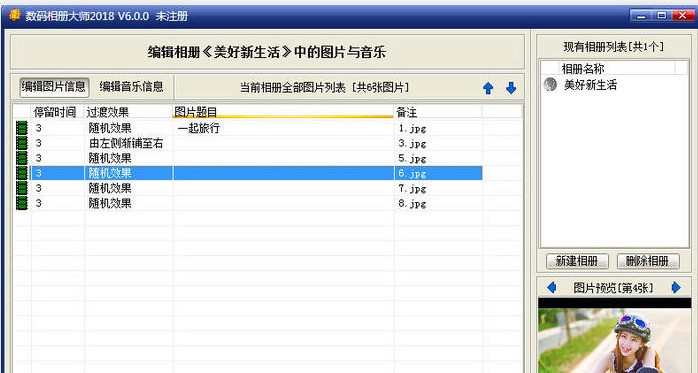Click the disc icon beside 美好新生活 album

coord(550,84)
